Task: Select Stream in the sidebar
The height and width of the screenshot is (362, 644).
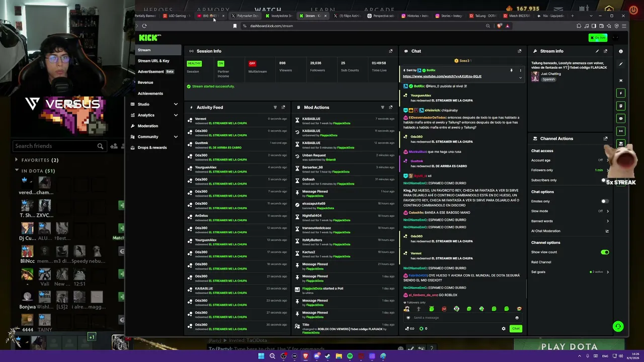Action: (x=158, y=50)
